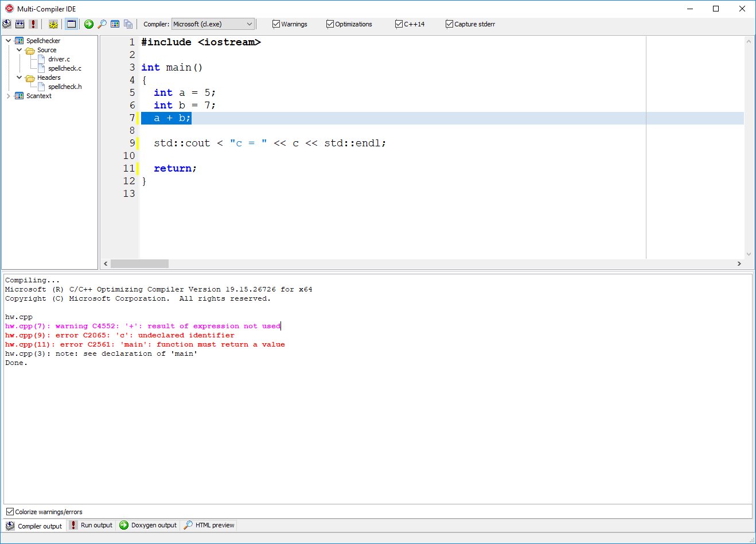The image size is (756, 544).
Task: Expand the Scantext project node
Action: pos(9,96)
